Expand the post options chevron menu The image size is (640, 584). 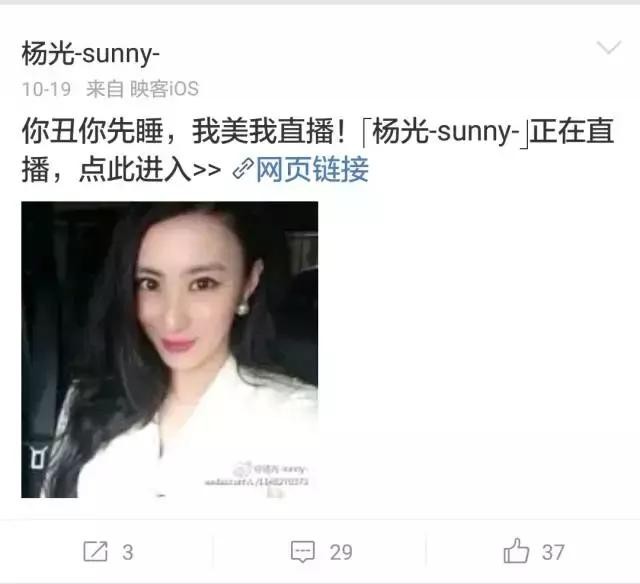coord(609,47)
